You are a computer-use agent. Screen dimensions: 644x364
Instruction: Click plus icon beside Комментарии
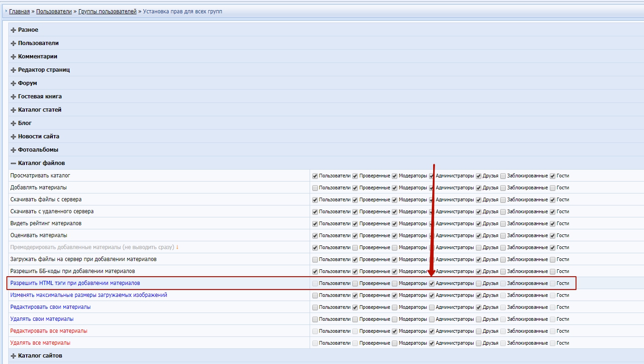[x=13, y=57]
